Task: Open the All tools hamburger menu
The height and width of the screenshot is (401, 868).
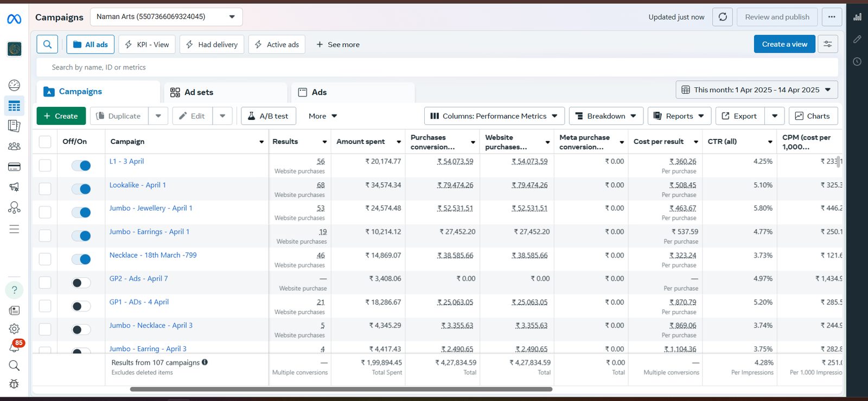Action: (14, 229)
